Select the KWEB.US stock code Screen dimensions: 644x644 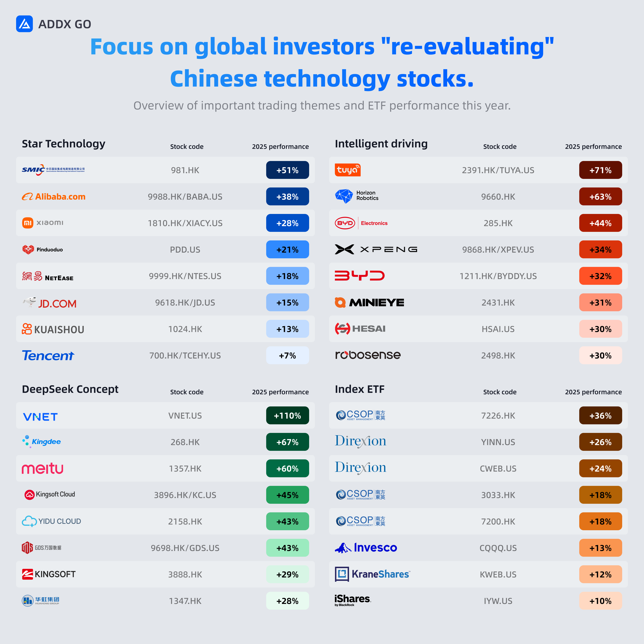(x=498, y=574)
